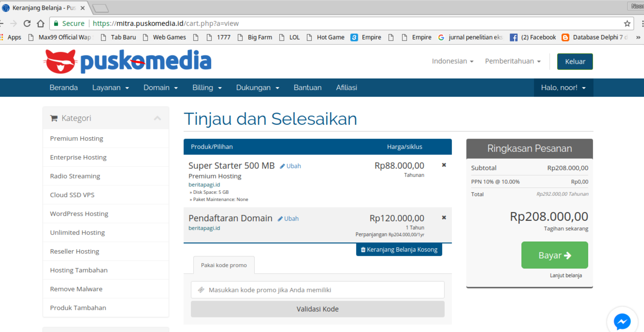Open the (2) Facebook bookmark
This screenshot has width=644, height=332.
pos(533,37)
